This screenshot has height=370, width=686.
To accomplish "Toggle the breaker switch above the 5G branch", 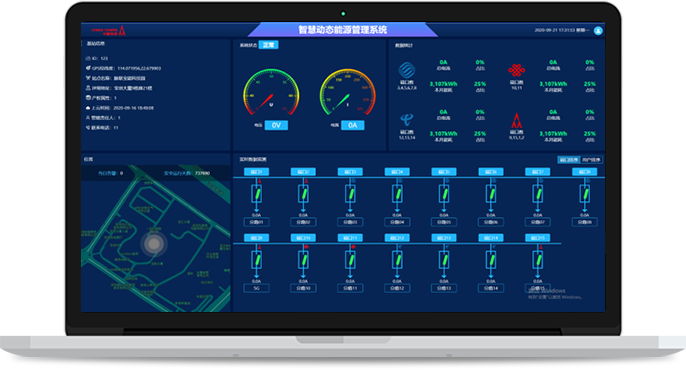I will pos(257,260).
